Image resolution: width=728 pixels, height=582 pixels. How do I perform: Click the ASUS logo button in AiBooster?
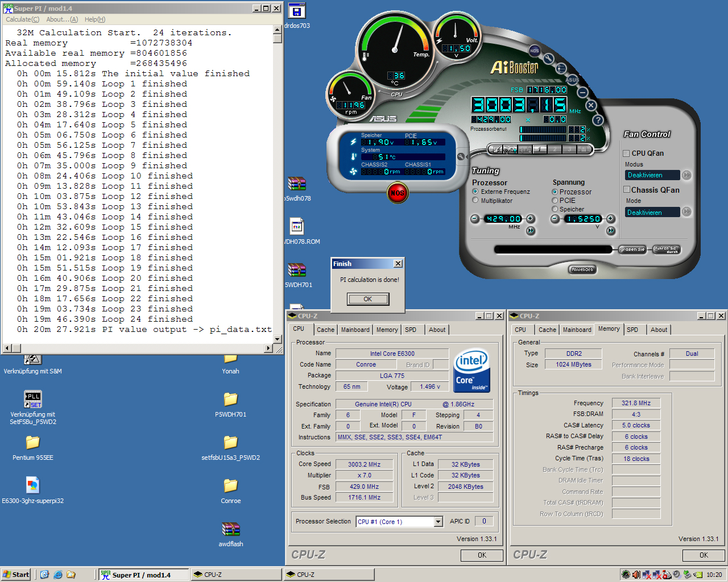[x=573, y=80]
